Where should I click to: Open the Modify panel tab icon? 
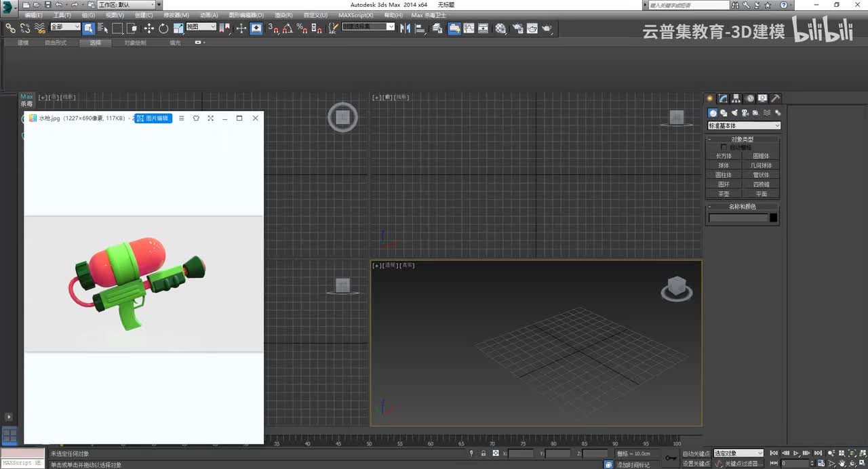tap(724, 98)
